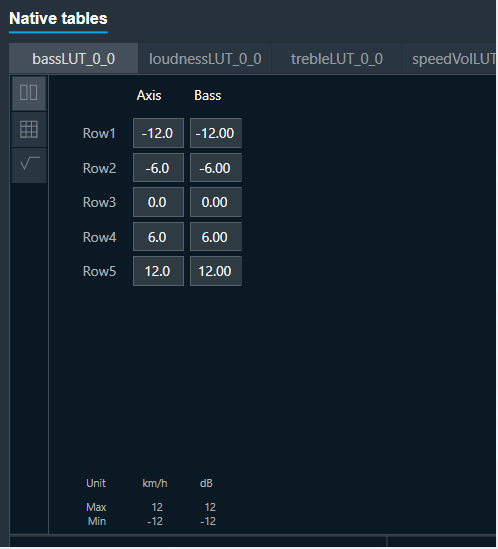Screen dimensions: 498x549
Task: Edit Row4 Axis value 6.0
Action: 158,237
